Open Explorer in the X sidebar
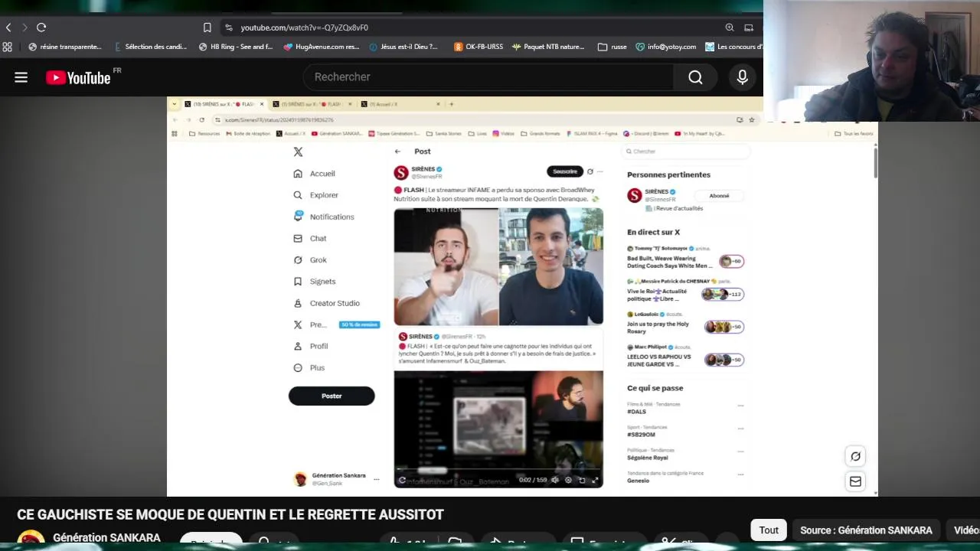Screen dimensions: 980x551 (316, 195)
